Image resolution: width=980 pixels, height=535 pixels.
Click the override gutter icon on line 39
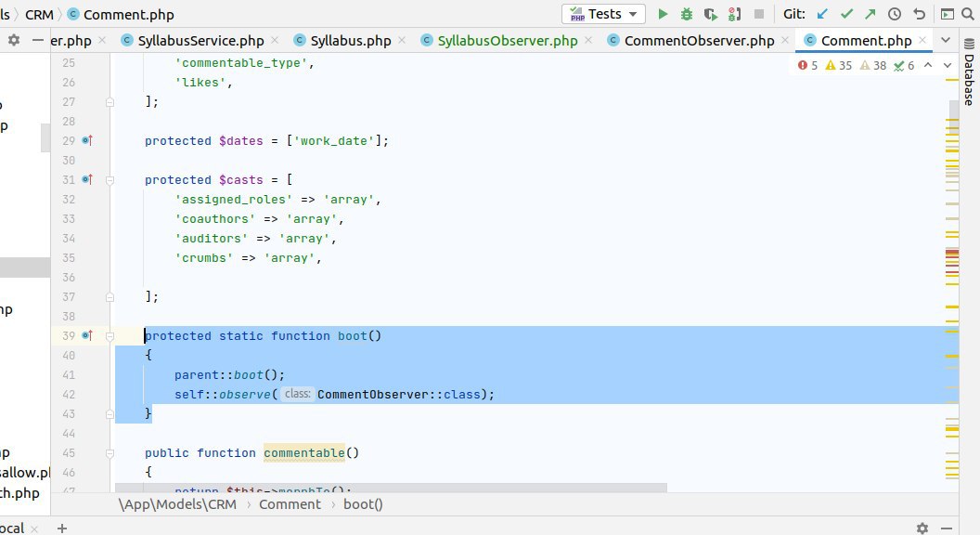coord(87,335)
